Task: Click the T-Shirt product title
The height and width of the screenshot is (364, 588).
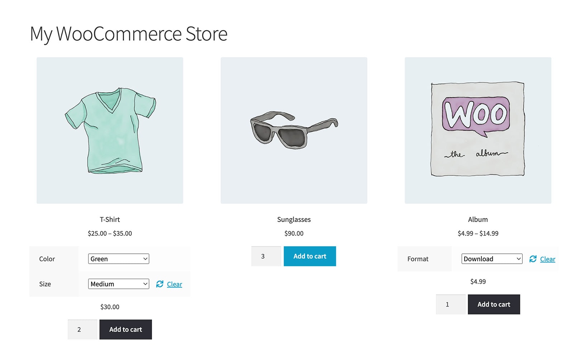Action: (x=110, y=219)
